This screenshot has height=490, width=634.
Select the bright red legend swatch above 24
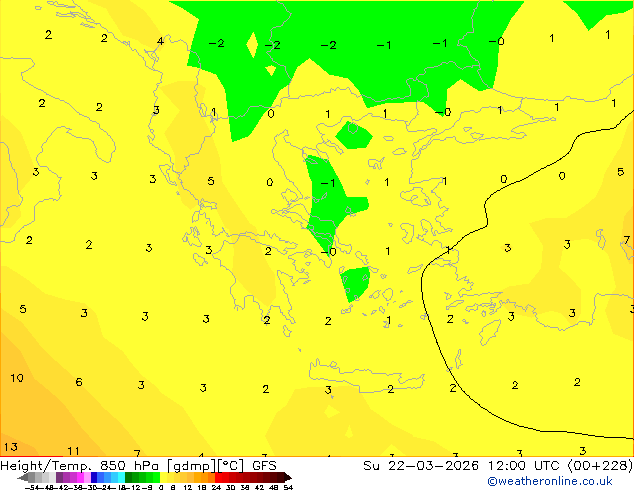218,478
